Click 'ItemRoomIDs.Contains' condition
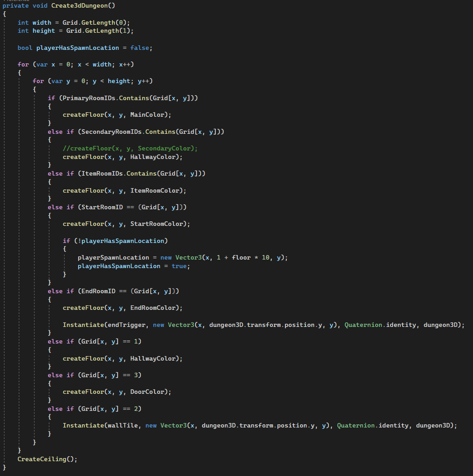473x476 pixels. 119,174
